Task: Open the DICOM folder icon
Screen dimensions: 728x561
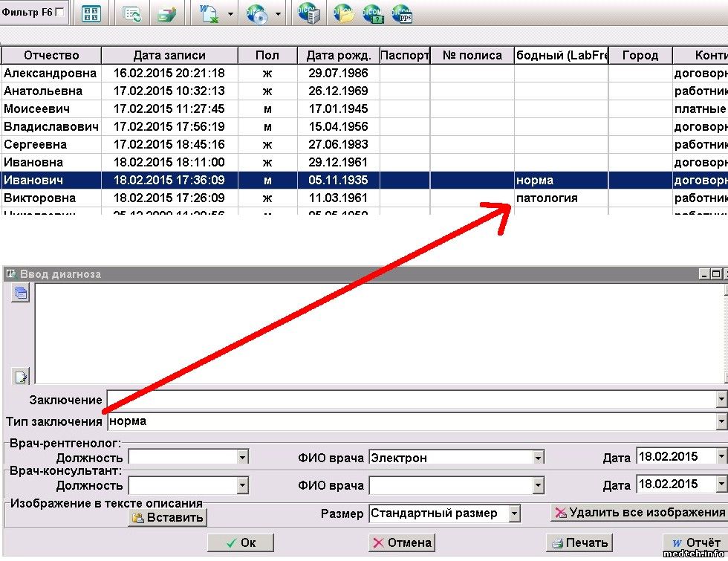Action: pyautogui.click(x=343, y=13)
